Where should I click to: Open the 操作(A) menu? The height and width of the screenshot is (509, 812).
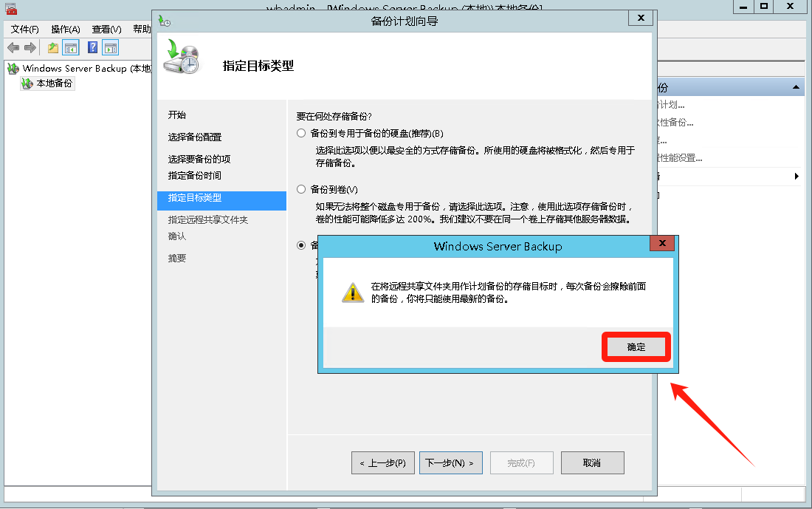(x=65, y=29)
